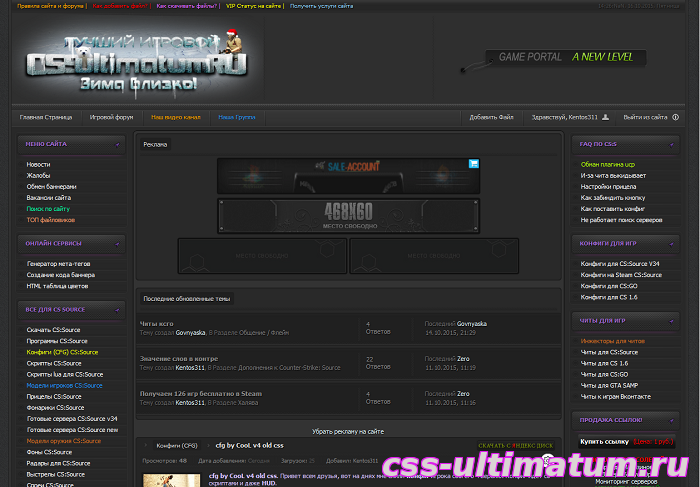Open ТОП файловиков link
The height and width of the screenshot is (487, 700).
pyautogui.click(x=51, y=220)
